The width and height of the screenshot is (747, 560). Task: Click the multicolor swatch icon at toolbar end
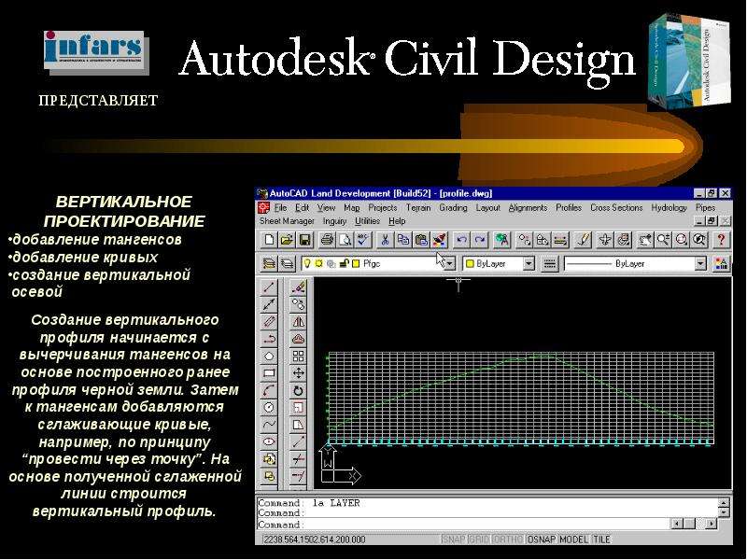click(721, 263)
